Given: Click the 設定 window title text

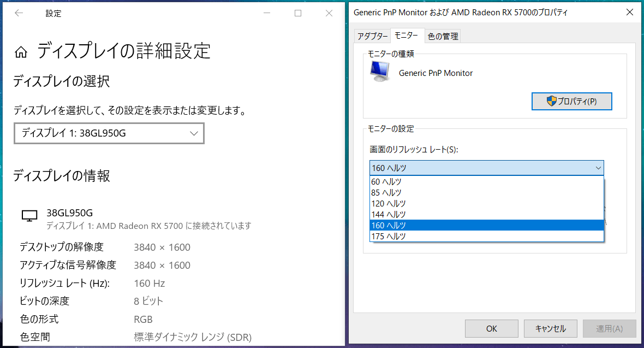Looking at the screenshot, I should click(53, 14).
